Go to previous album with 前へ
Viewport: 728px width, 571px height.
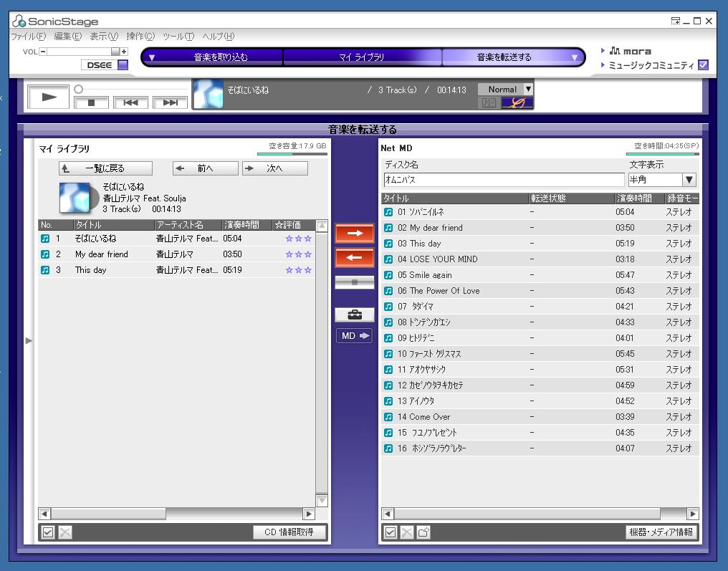(x=205, y=168)
